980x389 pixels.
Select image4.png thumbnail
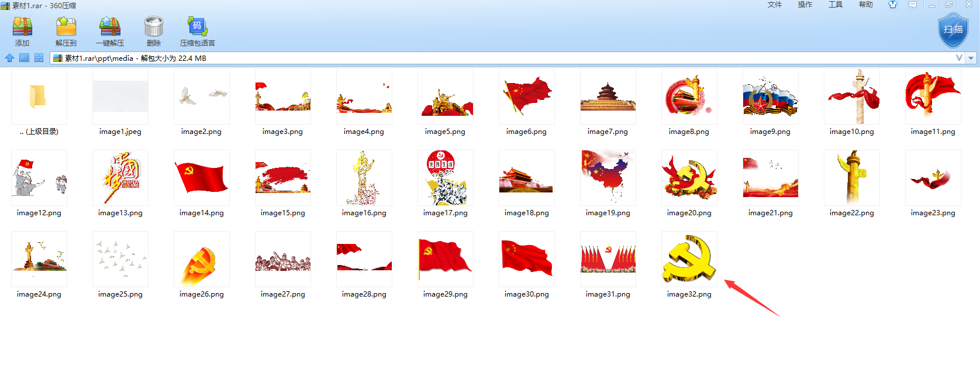point(364,97)
